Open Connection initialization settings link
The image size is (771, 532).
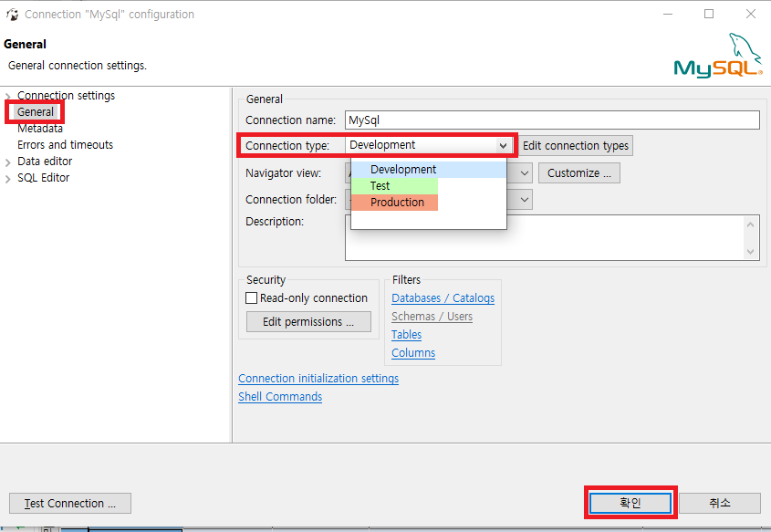click(x=318, y=378)
